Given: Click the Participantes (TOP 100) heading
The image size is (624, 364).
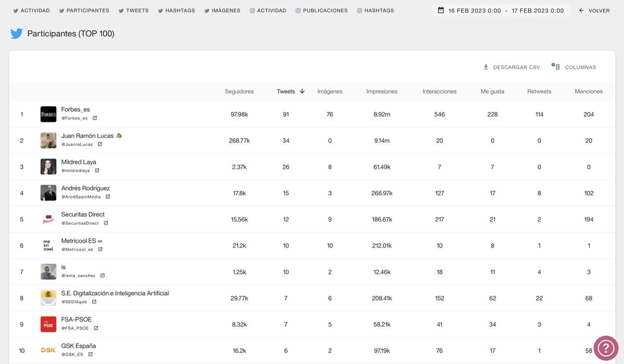Looking at the screenshot, I should click(x=71, y=34).
